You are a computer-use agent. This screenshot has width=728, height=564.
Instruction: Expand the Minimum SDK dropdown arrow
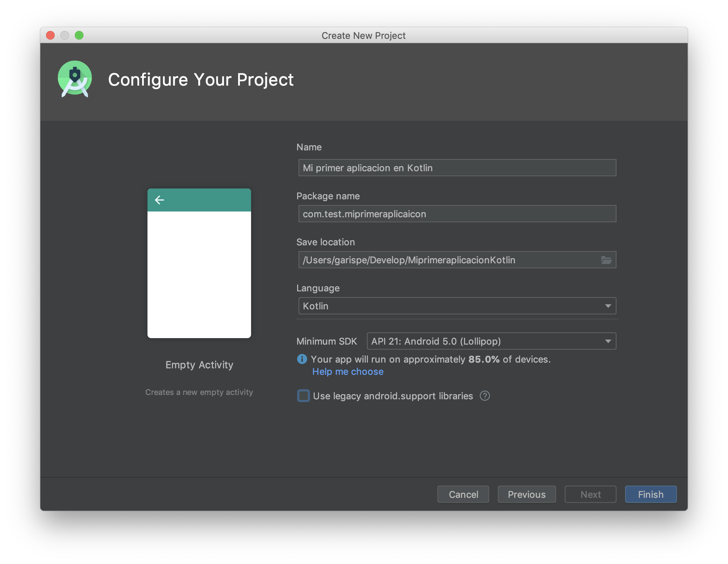[x=608, y=341]
